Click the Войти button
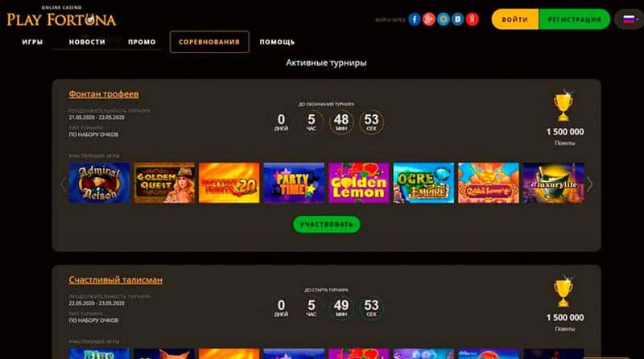 pos(515,19)
